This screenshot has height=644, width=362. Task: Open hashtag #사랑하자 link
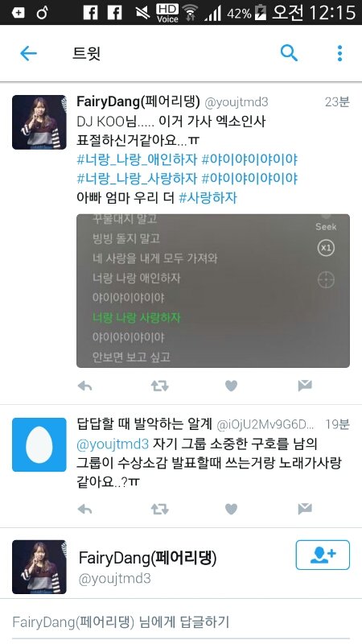208,198
